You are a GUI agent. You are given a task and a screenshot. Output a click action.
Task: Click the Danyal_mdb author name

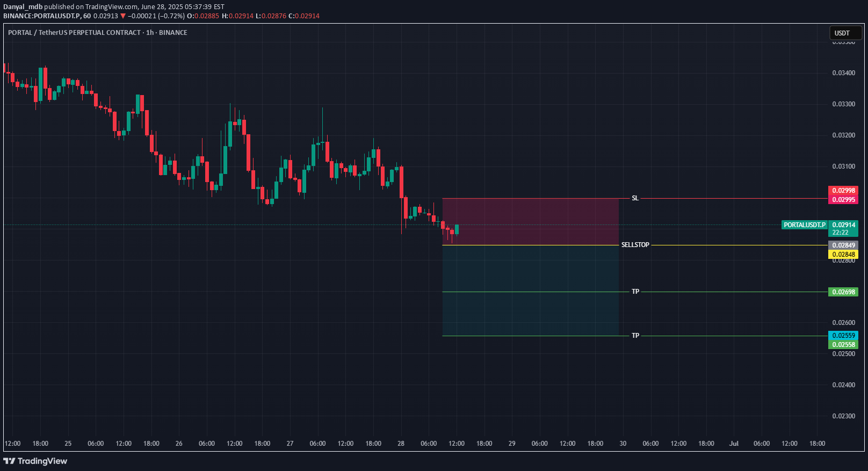pos(23,7)
